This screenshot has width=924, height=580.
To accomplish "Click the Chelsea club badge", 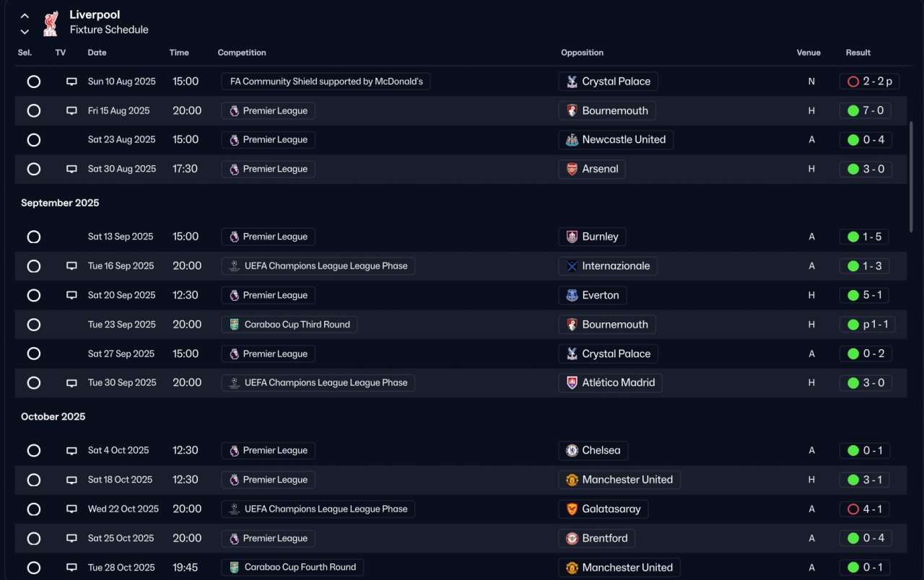I will [x=572, y=451].
